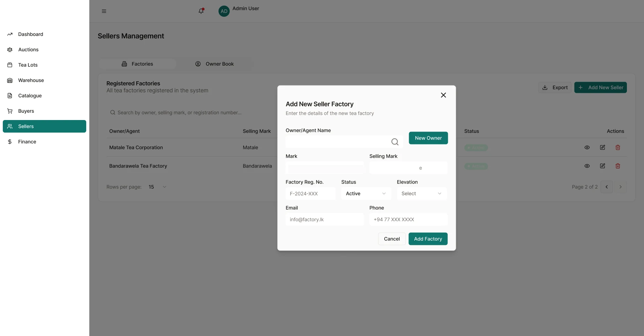644x336 pixels.
Task: Click the Email input field
Action: (x=325, y=219)
